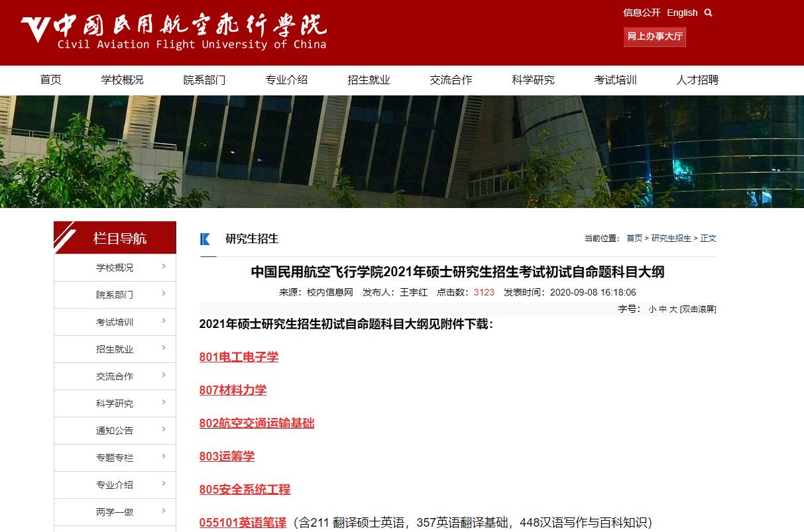The image size is (804, 532).
Task: Download the 055101英语笔译 outline
Action: pyautogui.click(x=243, y=523)
